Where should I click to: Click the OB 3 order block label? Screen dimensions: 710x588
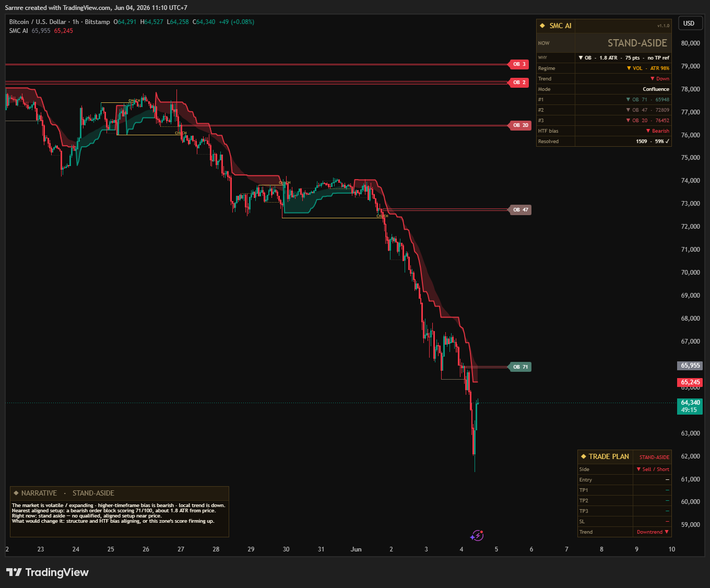pos(519,64)
